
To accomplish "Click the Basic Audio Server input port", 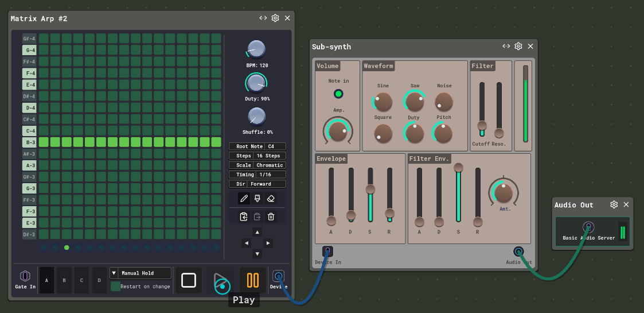I will pos(588,227).
